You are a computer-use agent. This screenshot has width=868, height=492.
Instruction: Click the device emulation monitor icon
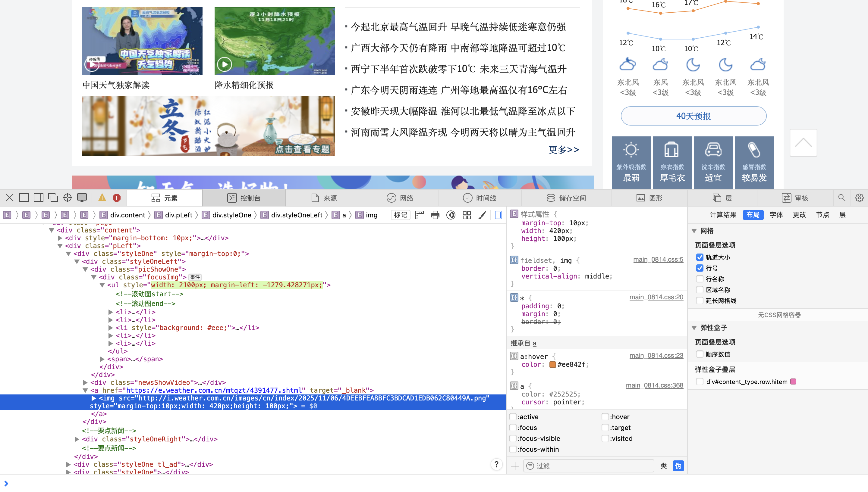82,198
